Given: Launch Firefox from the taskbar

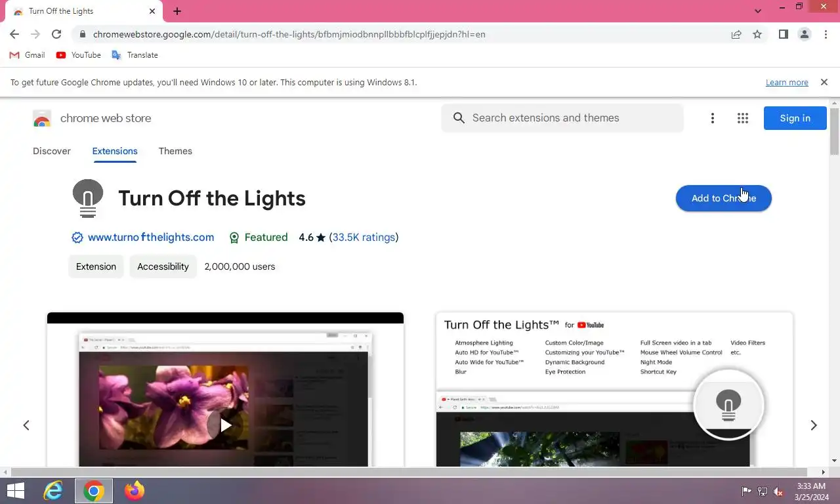Looking at the screenshot, I should tap(135, 491).
